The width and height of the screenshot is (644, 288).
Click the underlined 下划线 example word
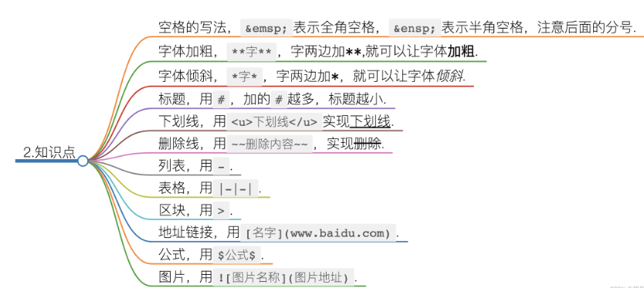[x=370, y=122]
